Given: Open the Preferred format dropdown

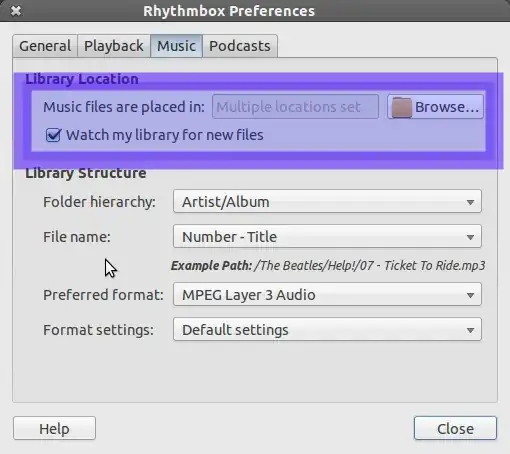Looking at the screenshot, I should tap(327, 294).
